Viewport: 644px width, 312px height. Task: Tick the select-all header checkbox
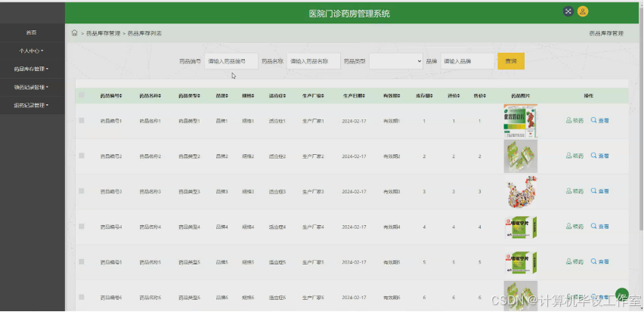click(82, 95)
